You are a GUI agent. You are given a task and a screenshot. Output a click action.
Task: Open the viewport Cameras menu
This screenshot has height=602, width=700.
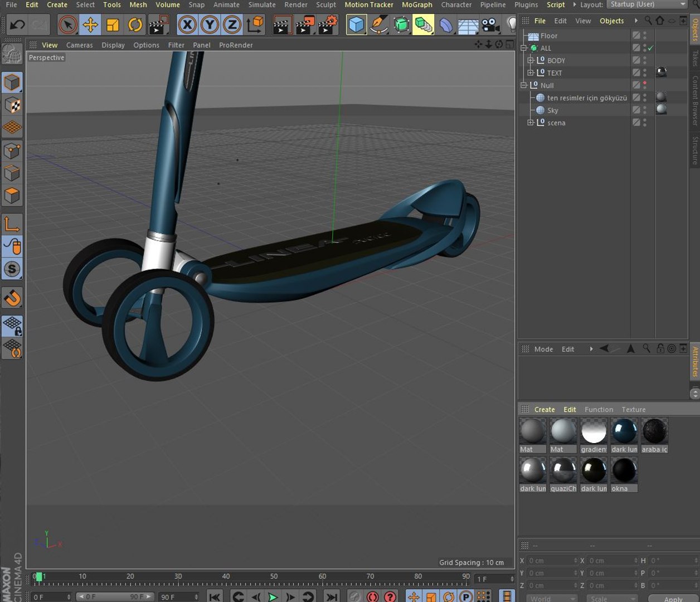(x=80, y=45)
